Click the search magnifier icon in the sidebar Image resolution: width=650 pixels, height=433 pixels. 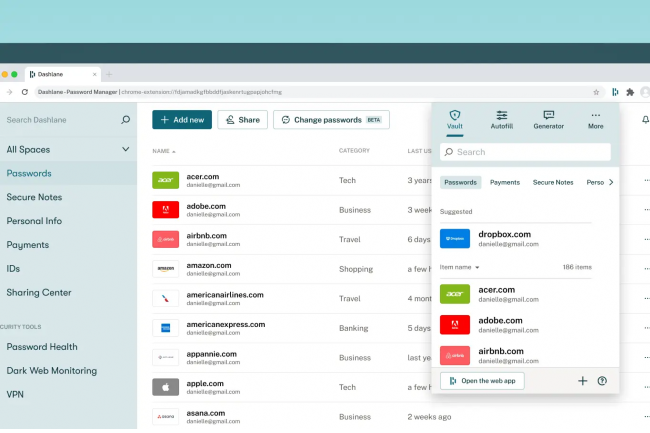[x=126, y=120]
